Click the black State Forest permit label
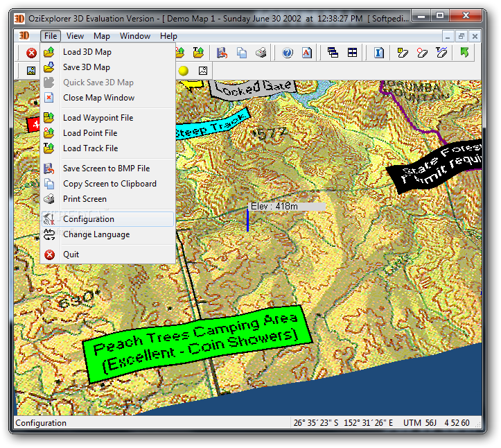The width and height of the screenshot is (501, 448). coord(436,166)
